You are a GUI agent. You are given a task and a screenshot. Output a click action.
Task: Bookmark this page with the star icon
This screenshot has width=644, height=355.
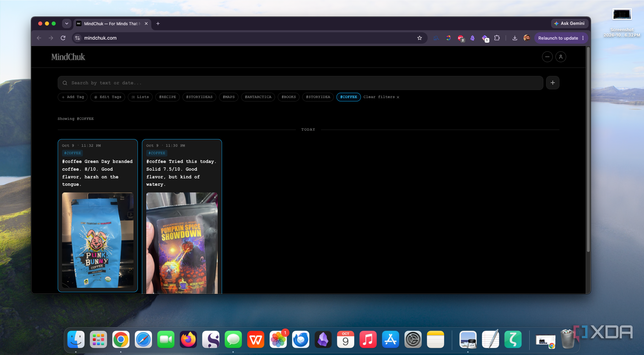coord(419,38)
